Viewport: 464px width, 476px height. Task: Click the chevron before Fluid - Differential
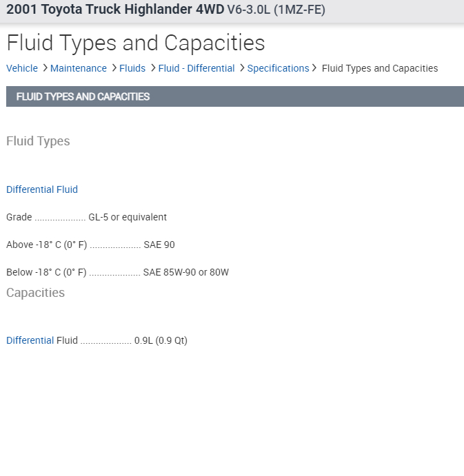tap(152, 68)
